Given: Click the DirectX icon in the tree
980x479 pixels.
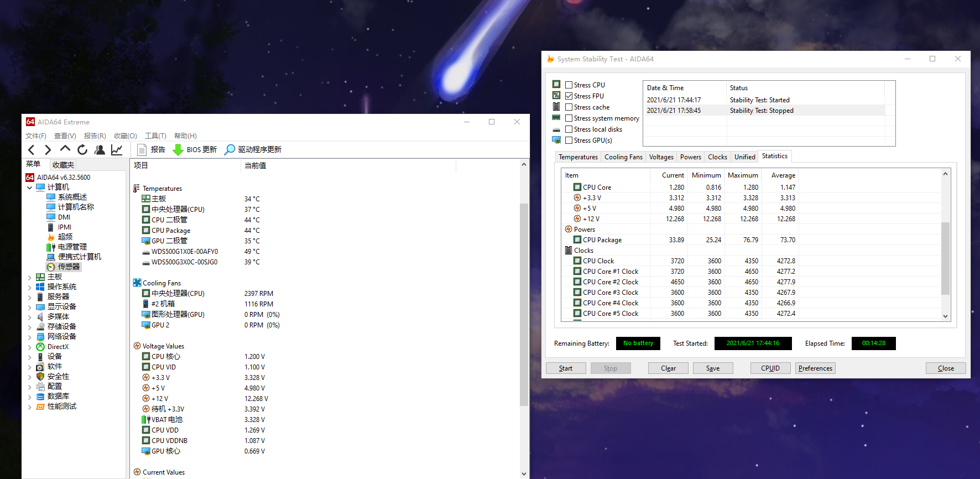Looking at the screenshot, I should [x=40, y=347].
